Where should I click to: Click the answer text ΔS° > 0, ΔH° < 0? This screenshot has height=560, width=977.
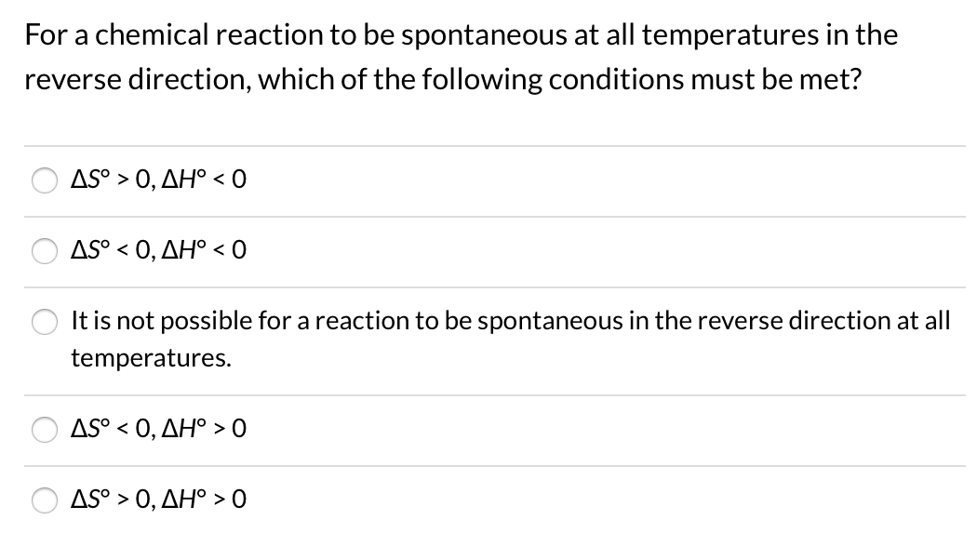[156, 180]
